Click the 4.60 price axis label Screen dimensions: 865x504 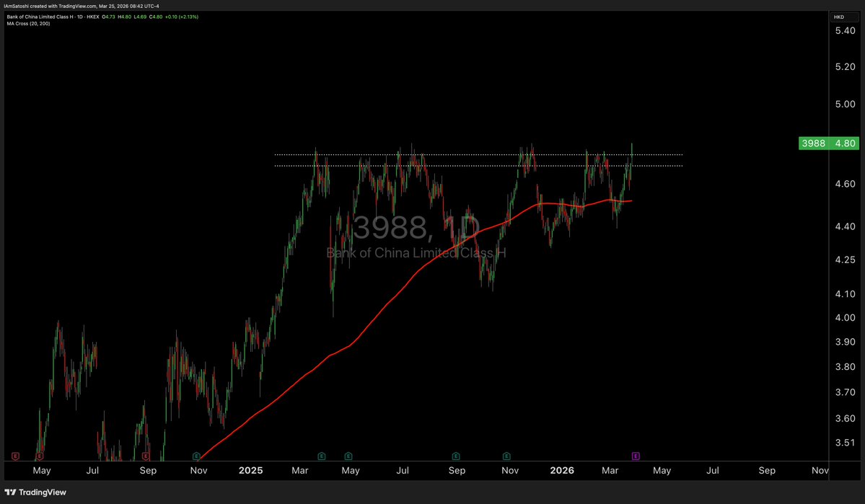point(845,184)
